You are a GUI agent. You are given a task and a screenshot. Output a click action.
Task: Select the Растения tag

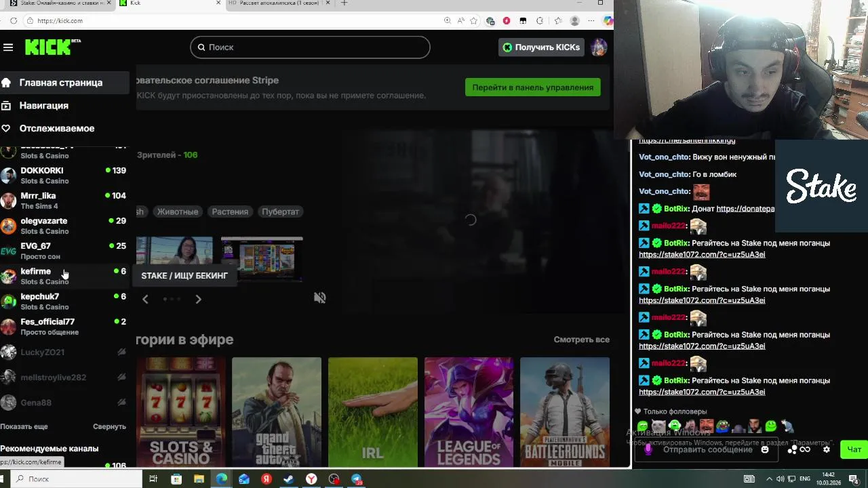tap(230, 211)
